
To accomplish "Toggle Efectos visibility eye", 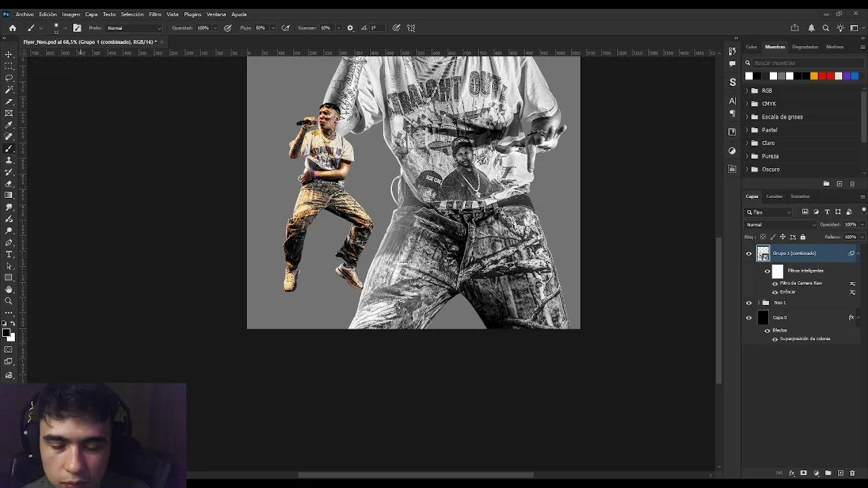I will [767, 331].
